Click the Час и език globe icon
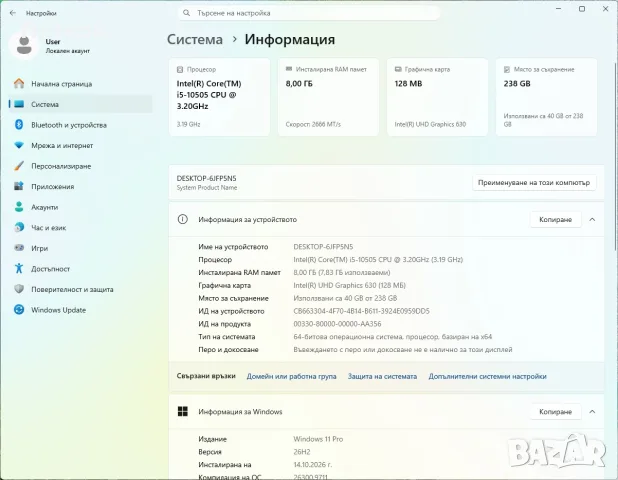Image resolution: width=618 pixels, height=480 pixels. click(19, 227)
